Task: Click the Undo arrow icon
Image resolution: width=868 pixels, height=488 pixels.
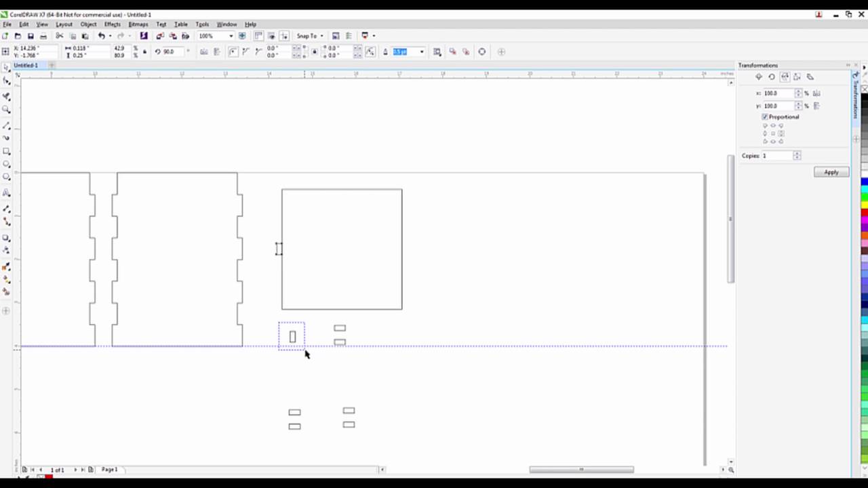Action: pos(101,36)
